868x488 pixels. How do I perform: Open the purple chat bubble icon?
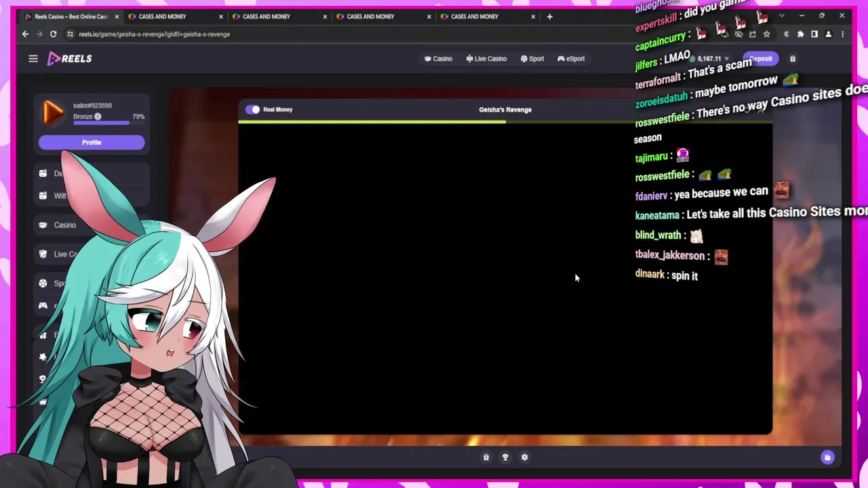(x=827, y=457)
